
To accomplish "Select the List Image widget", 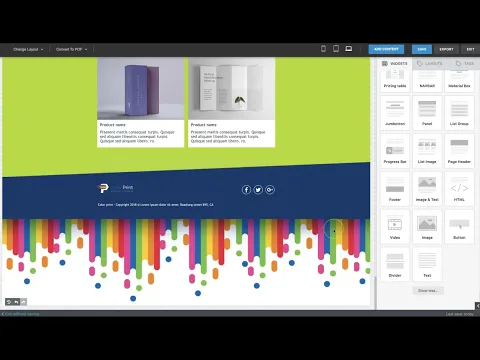I will pyautogui.click(x=427, y=151).
